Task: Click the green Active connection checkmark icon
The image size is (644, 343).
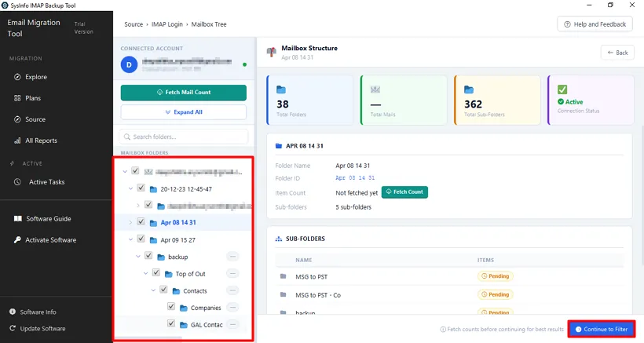Action: point(562,89)
